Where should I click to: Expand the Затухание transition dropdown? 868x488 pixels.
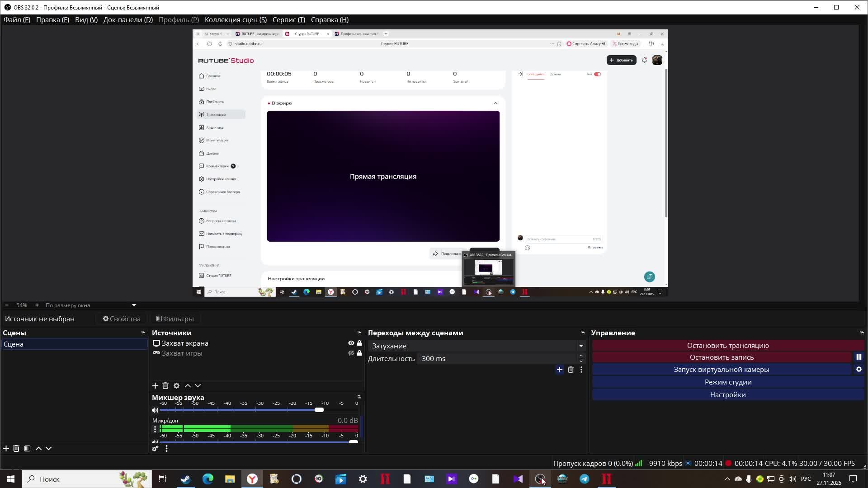580,346
